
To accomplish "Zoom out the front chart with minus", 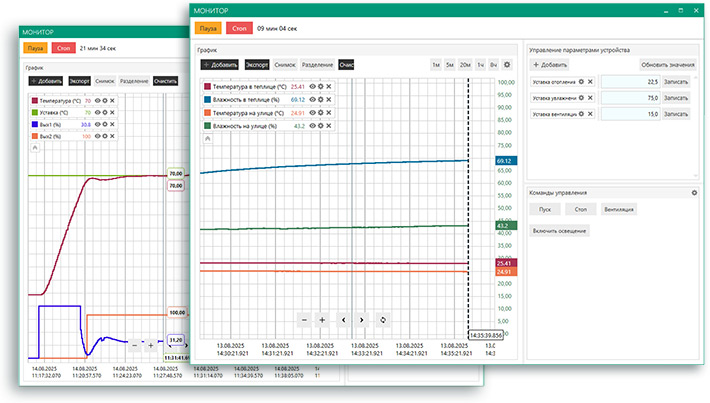I will click(304, 320).
